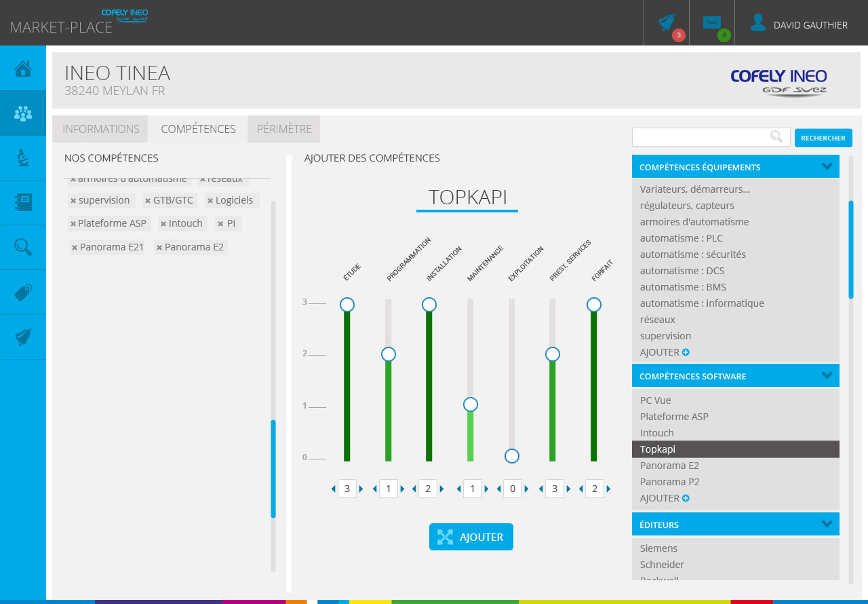The image size is (868, 604).
Task: Click the right panel scrollbar thumb
Action: point(851,250)
